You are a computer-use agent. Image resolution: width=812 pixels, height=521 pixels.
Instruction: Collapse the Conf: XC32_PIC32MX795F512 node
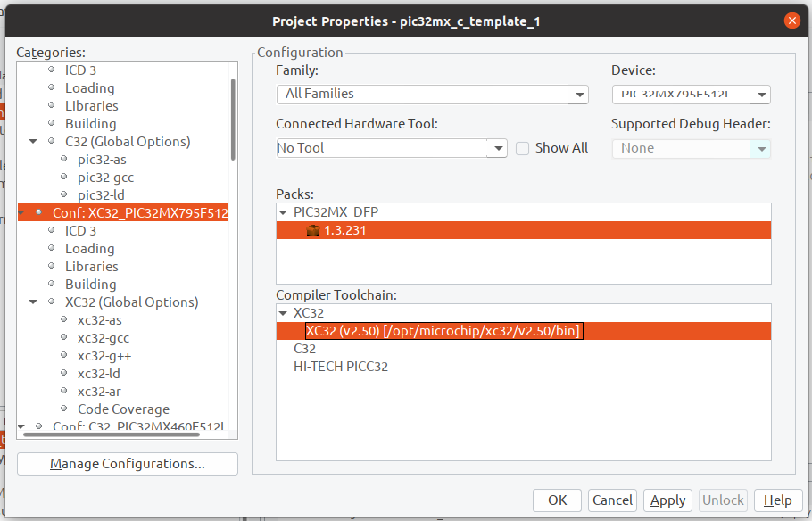pyautogui.click(x=21, y=213)
